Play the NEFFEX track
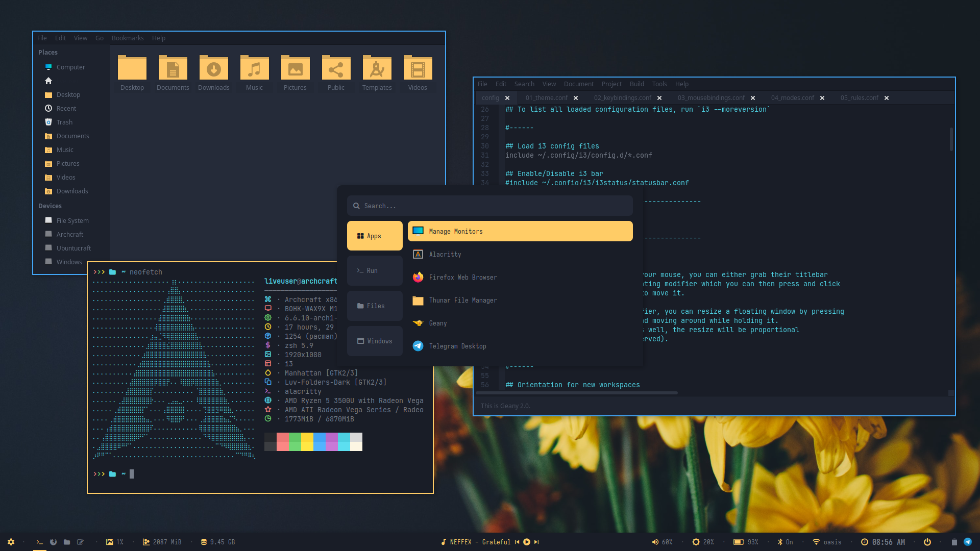This screenshot has height=551, width=980. 527,542
